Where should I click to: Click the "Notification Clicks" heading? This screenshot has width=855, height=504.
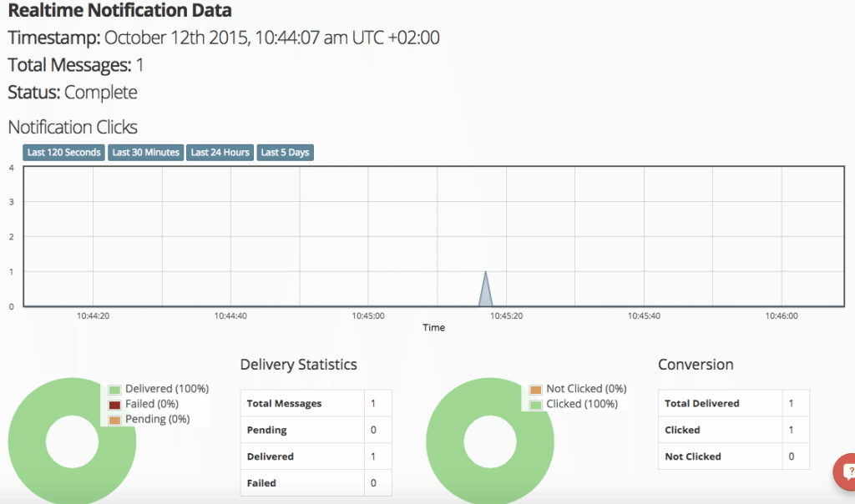[72, 127]
